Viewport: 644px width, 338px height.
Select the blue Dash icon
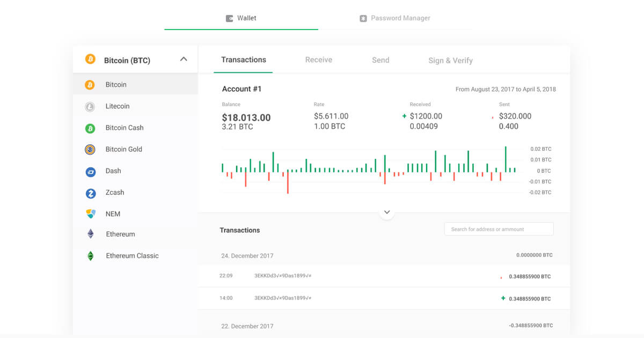pyautogui.click(x=91, y=172)
